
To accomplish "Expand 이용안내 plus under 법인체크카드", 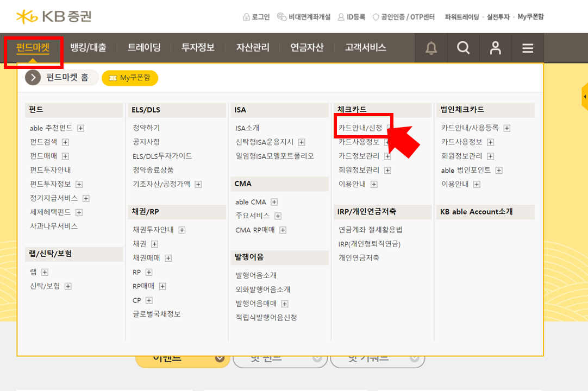I will pyautogui.click(x=477, y=184).
